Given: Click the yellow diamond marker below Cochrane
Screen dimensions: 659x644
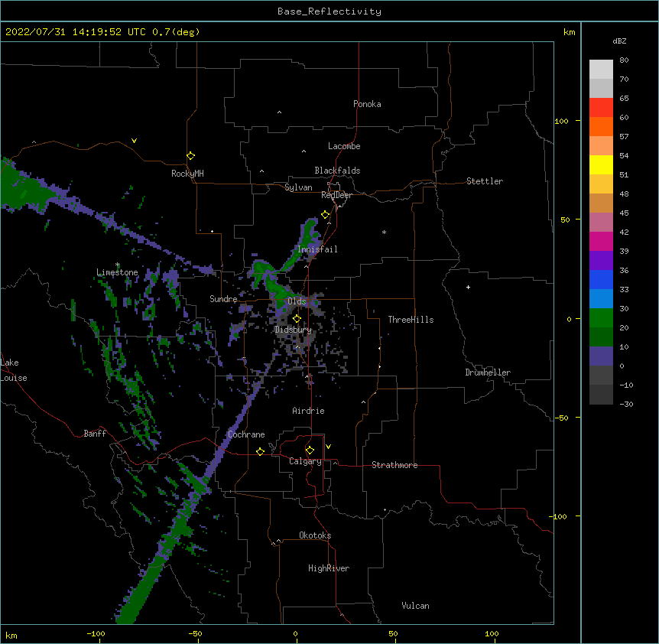Looking at the screenshot, I should 260,451.
